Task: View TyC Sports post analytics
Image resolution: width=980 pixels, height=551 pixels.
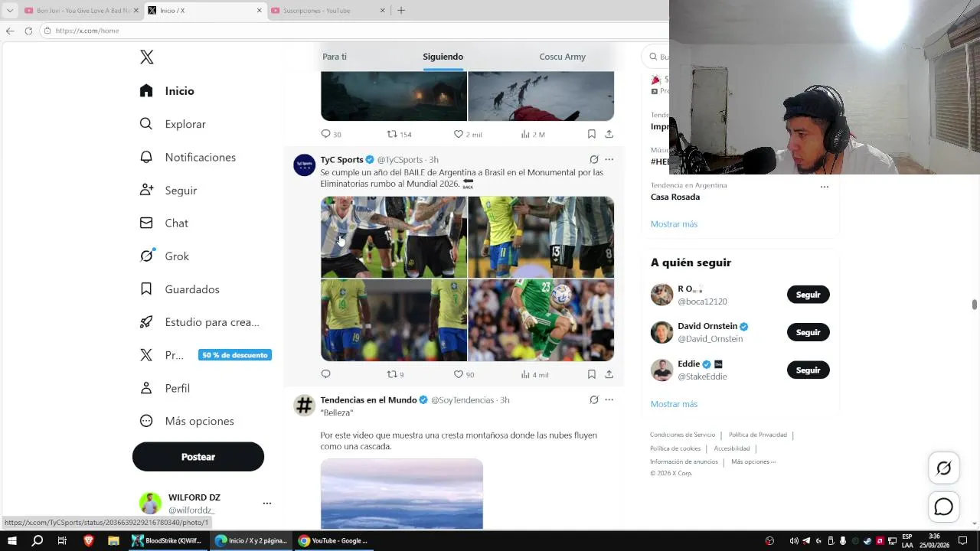Action: pyautogui.click(x=534, y=374)
